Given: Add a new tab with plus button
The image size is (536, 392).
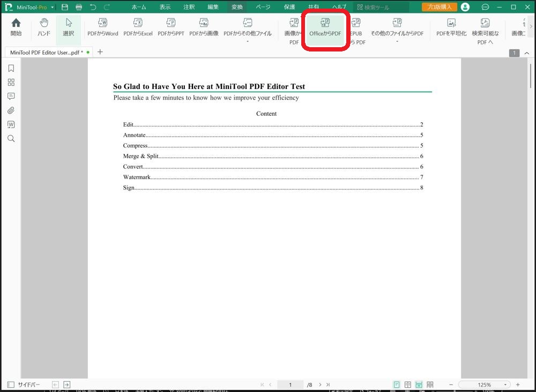Looking at the screenshot, I should pos(100,52).
